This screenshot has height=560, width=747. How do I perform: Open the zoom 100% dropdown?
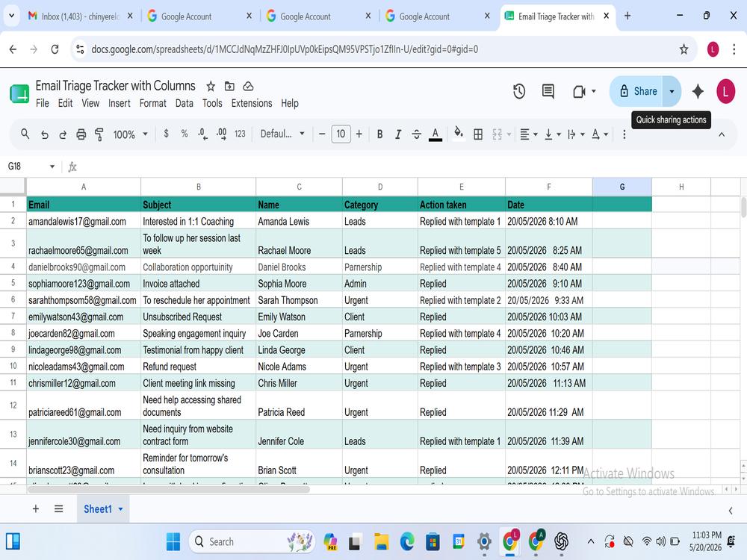pos(130,134)
